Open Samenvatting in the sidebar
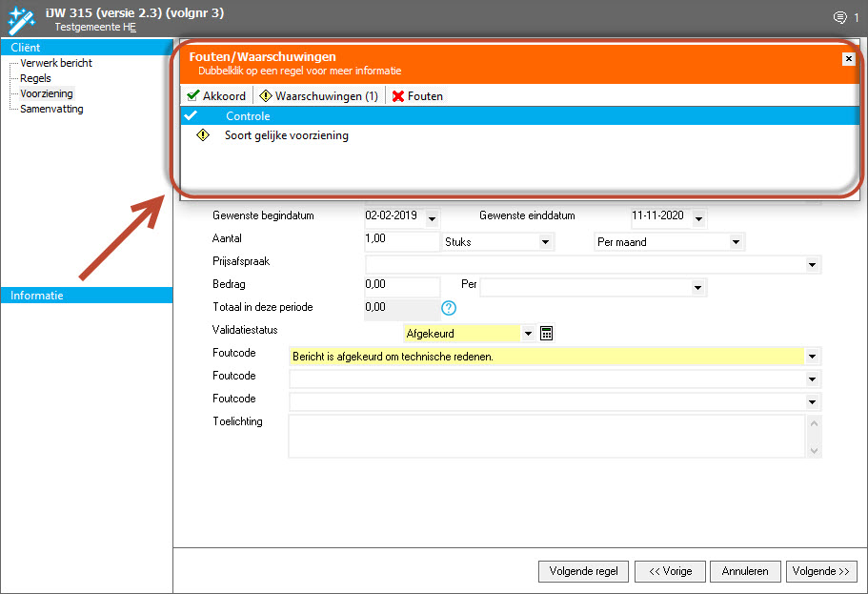The width and height of the screenshot is (868, 594). 51,109
